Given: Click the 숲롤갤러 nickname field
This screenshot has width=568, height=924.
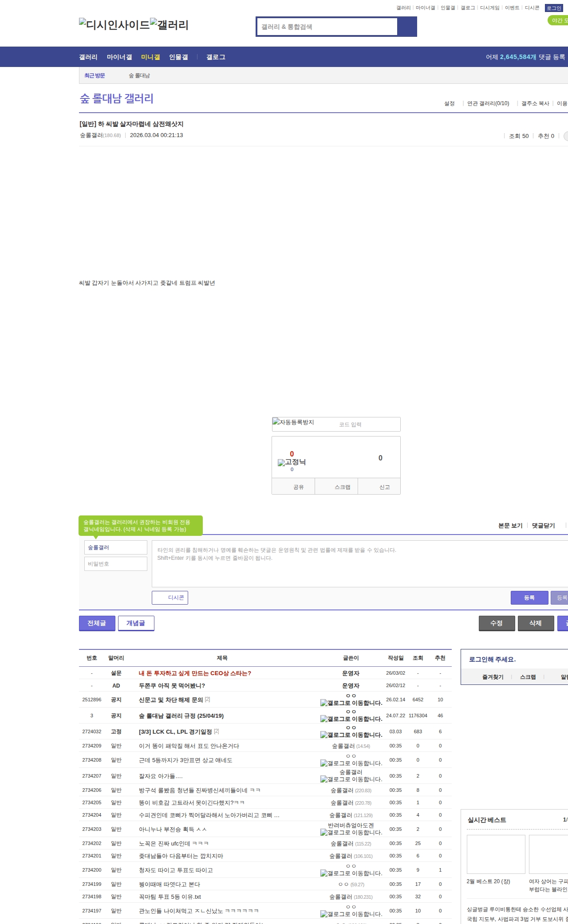Looking at the screenshot, I should (116, 547).
